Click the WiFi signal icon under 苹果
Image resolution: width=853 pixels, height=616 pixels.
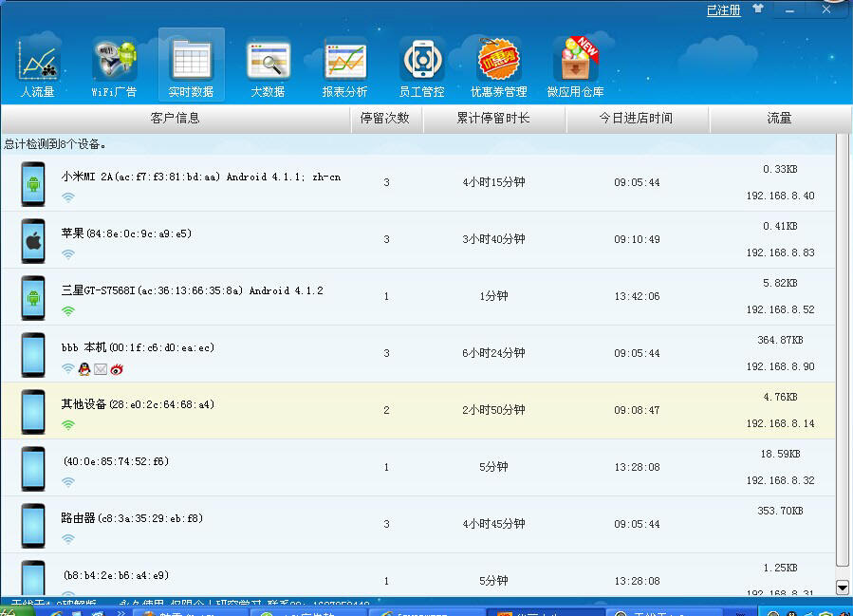coord(68,254)
